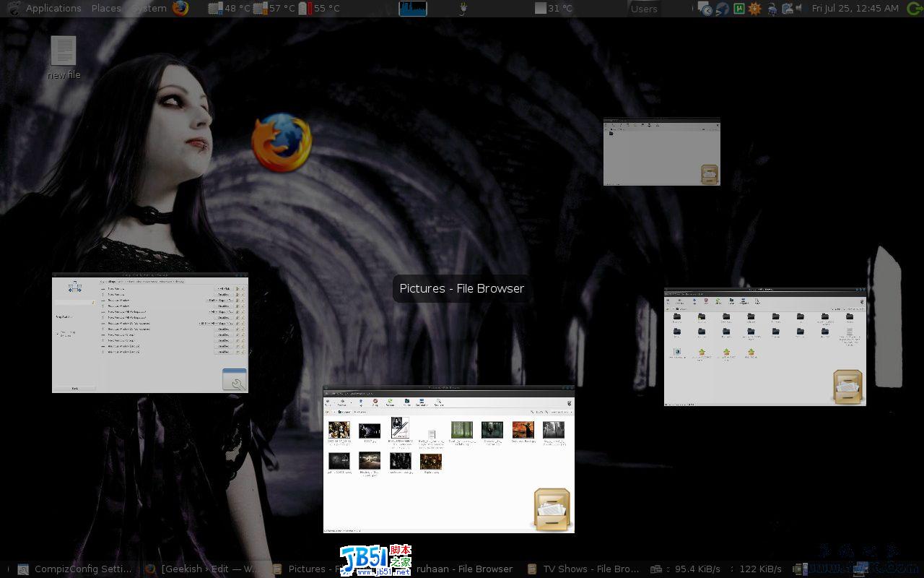Open the system monitor graph applet
Screen dimensions: 924x578
[412, 9]
